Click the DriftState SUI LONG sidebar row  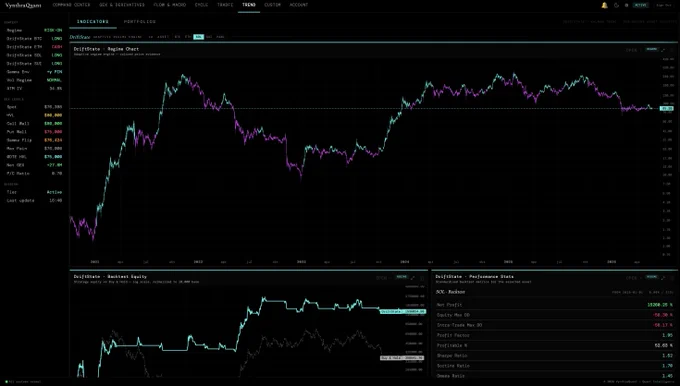34,63
